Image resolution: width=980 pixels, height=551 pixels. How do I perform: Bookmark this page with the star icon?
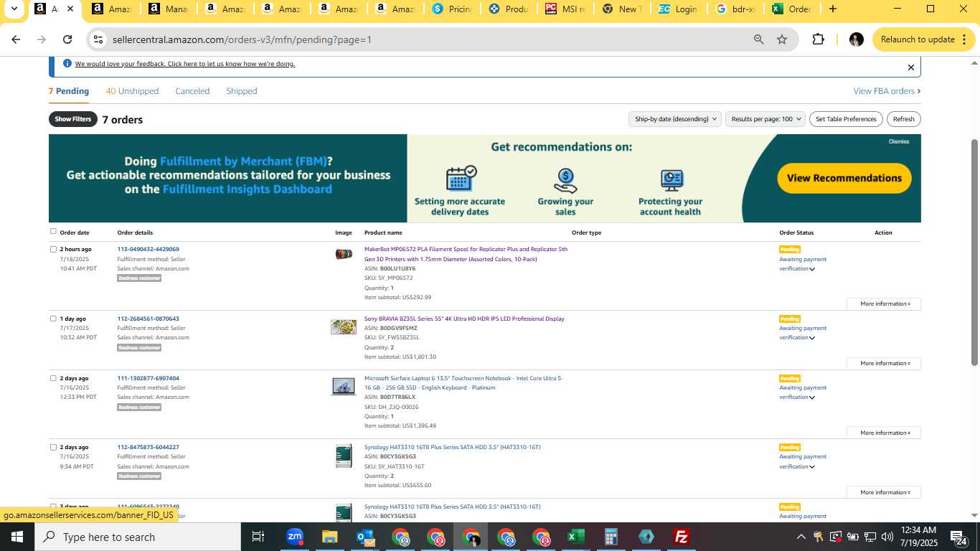pos(782,39)
